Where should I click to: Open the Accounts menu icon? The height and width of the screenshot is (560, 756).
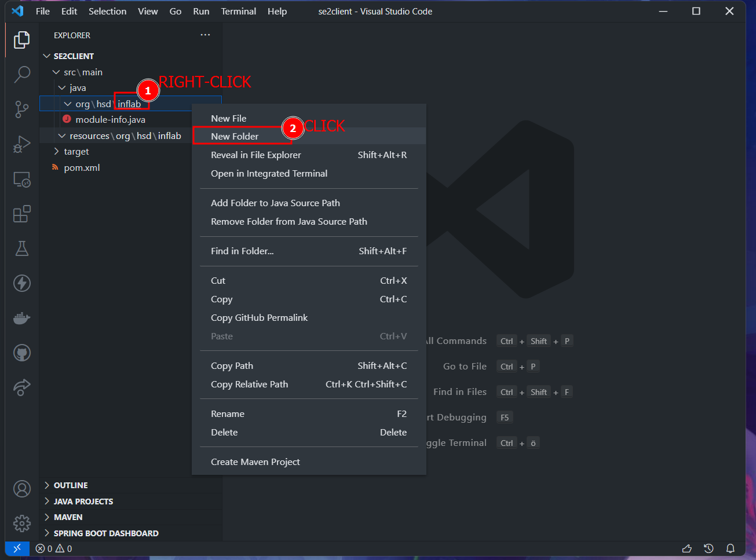click(x=22, y=489)
